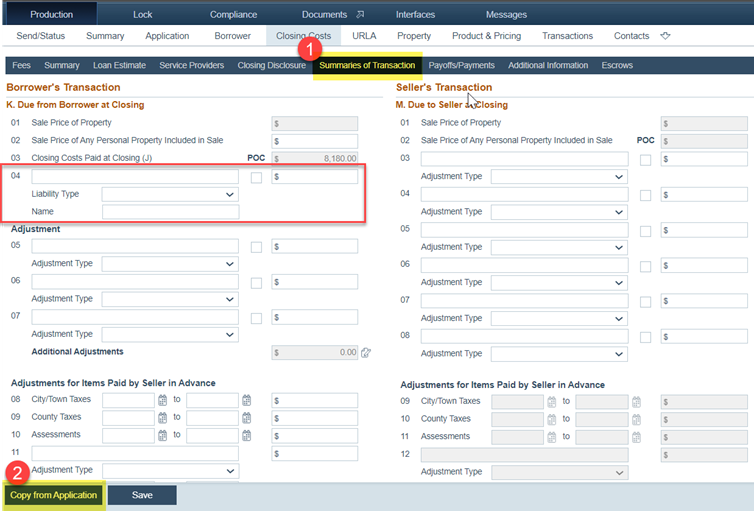The width and height of the screenshot is (754, 511).
Task: Open County Taxes start date calendar
Action: pyautogui.click(x=162, y=418)
